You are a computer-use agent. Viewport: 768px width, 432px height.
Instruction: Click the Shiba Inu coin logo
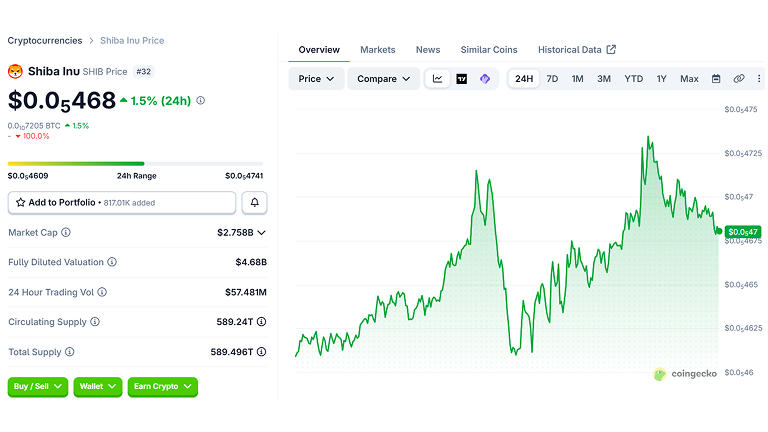click(x=15, y=72)
